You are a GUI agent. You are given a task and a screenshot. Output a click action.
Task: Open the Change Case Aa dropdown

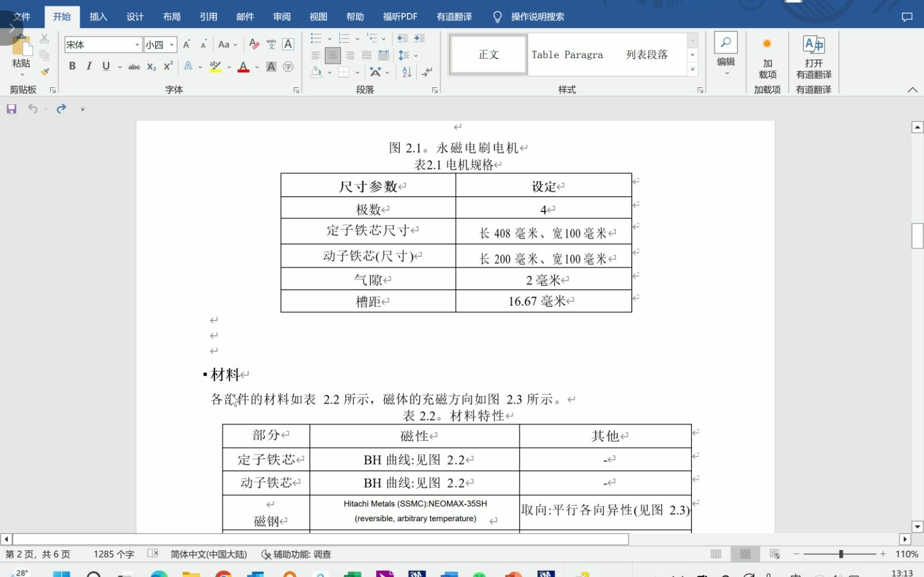click(228, 44)
